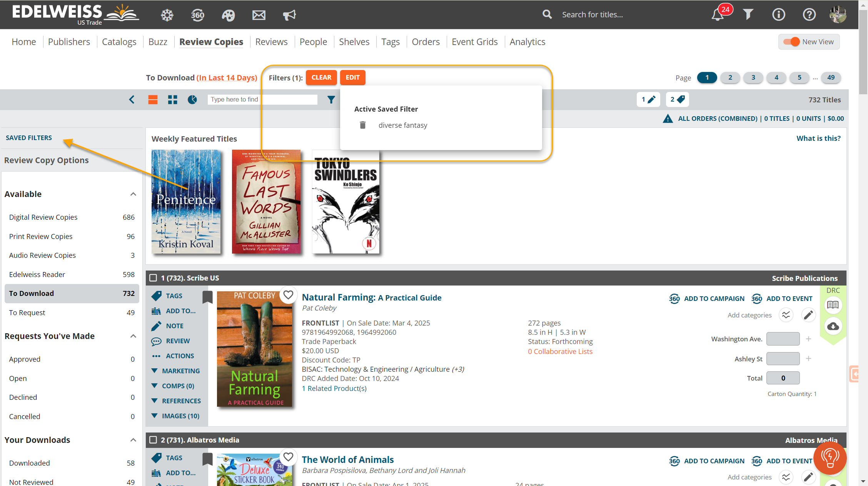The image size is (868, 486).
Task: Delete the diverse fantasy saved filter
Action: click(x=362, y=125)
